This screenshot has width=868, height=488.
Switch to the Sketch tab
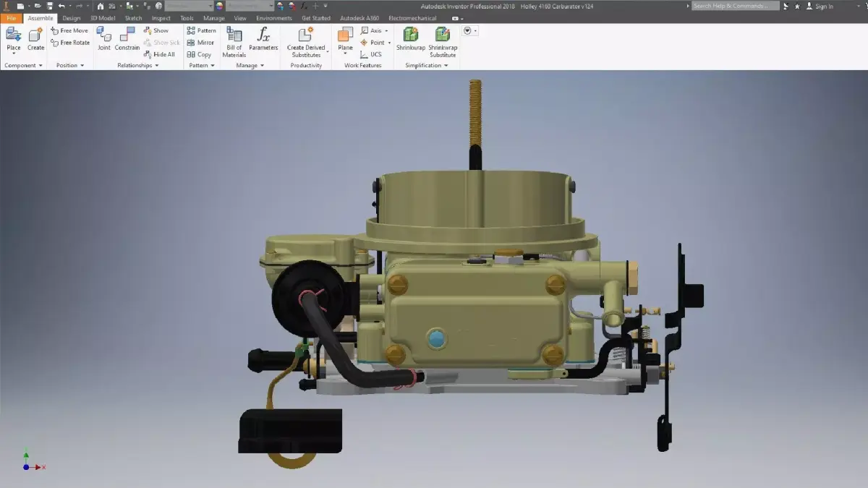point(133,18)
